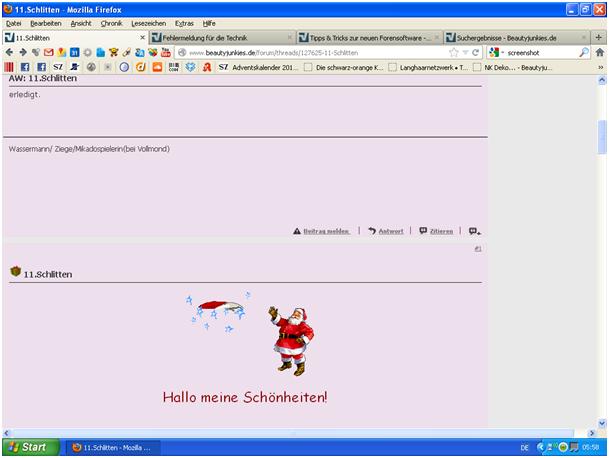This screenshot has height=458, width=609.
Task: Open the Lesezeichen menu
Action: (148, 22)
